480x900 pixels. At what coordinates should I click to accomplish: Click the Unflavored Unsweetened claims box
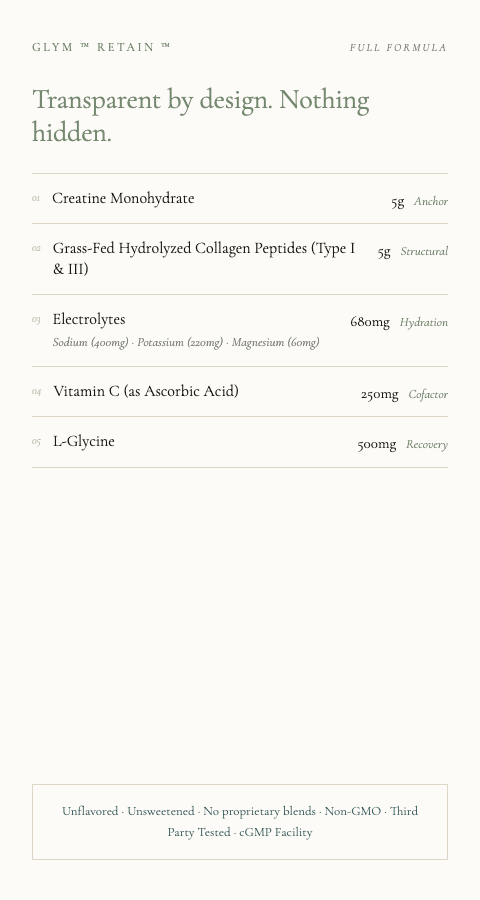(240, 822)
